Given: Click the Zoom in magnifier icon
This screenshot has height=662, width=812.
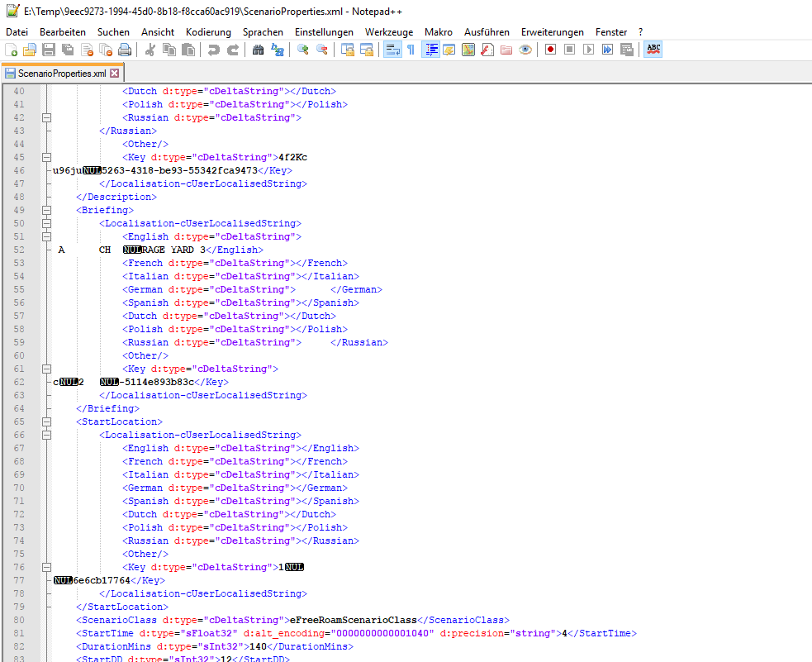Looking at the screenshot, I should 303,50.
